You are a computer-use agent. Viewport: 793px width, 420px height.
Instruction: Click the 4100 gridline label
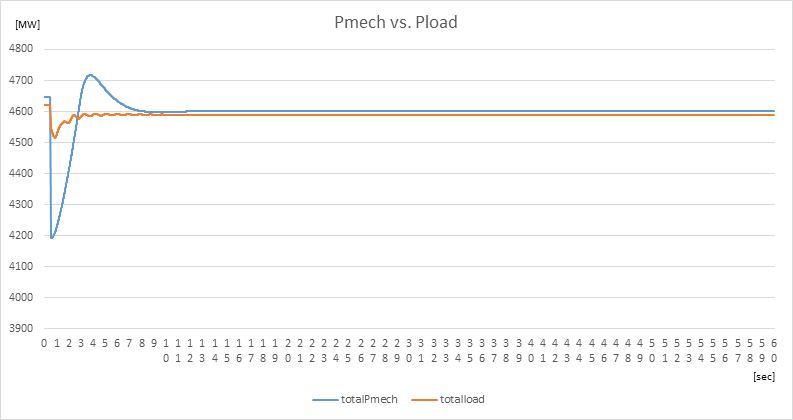coord(21,266)
